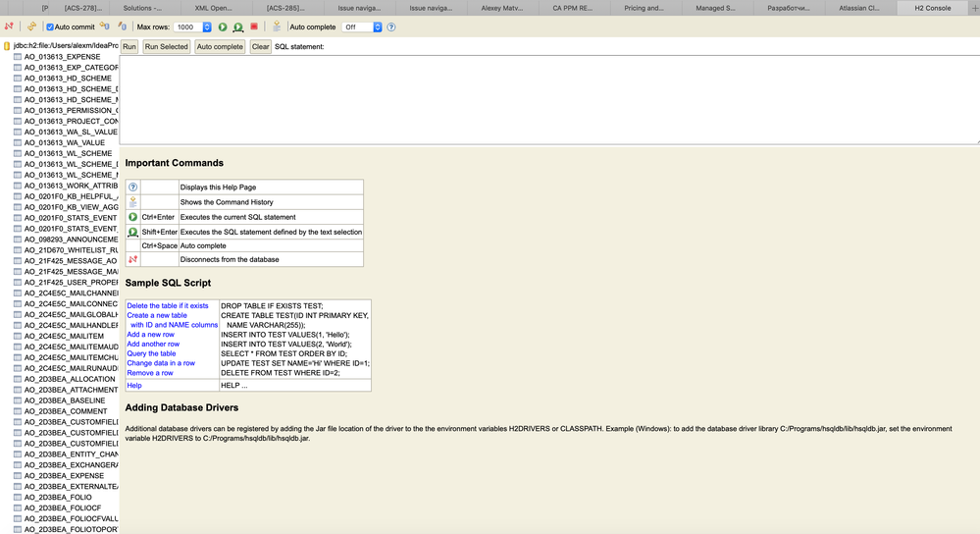Select AO_21F425_MESSAGE_AO table
Screen dimensions: 980x534
(x=70, y=261)
